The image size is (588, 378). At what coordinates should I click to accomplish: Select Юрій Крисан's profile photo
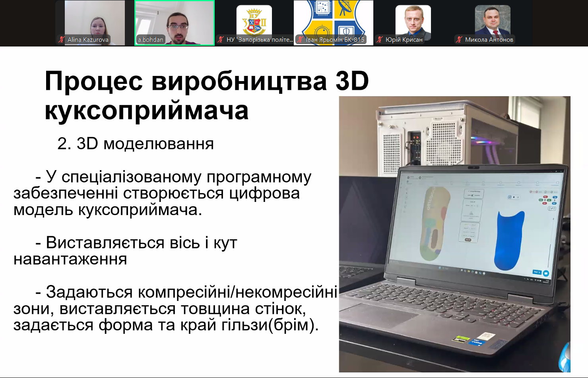(413, 20)
